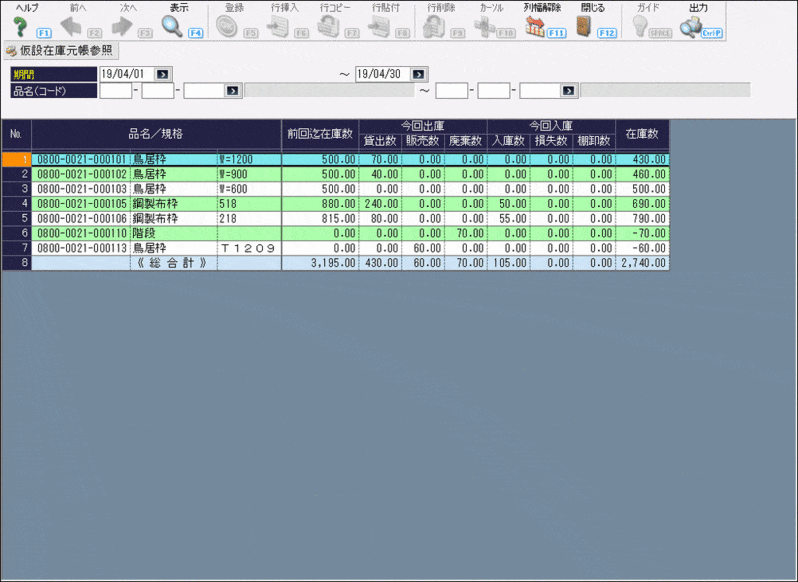Click total stock 2,740.00 cell
798x582 pixels.
(642, 263)
